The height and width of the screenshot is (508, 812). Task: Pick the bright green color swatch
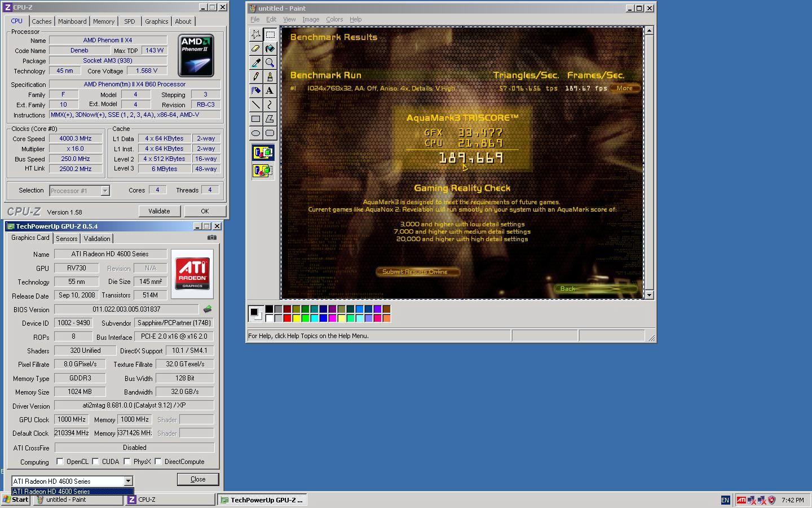pos(306,318)
